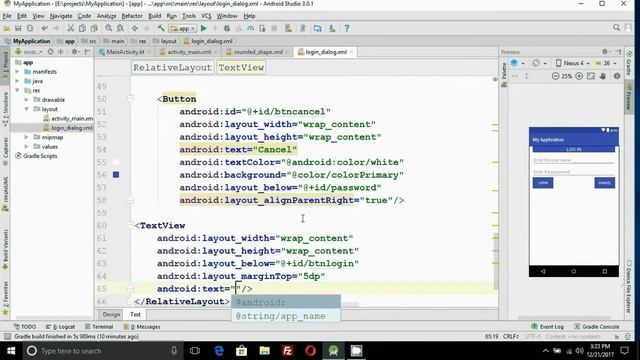Screen dimensions: 640x360
Task: Open FileZilla from the taskbar
Action: coord(288,351)
